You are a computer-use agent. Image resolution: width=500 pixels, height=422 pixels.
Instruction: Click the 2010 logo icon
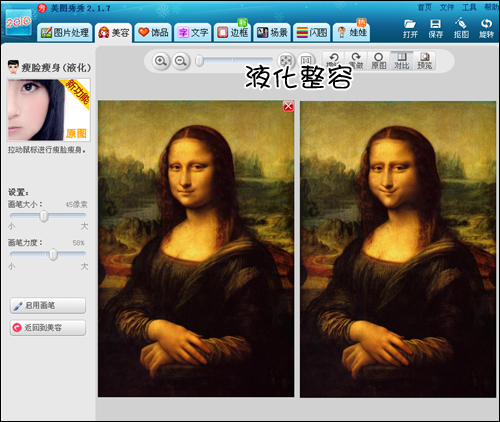(x=18, y=22)
